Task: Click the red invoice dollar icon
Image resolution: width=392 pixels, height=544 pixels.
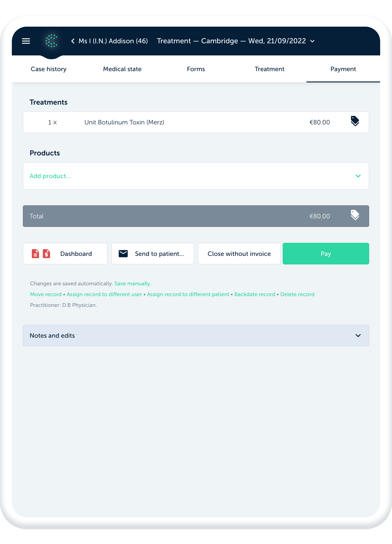Action: 47,254
